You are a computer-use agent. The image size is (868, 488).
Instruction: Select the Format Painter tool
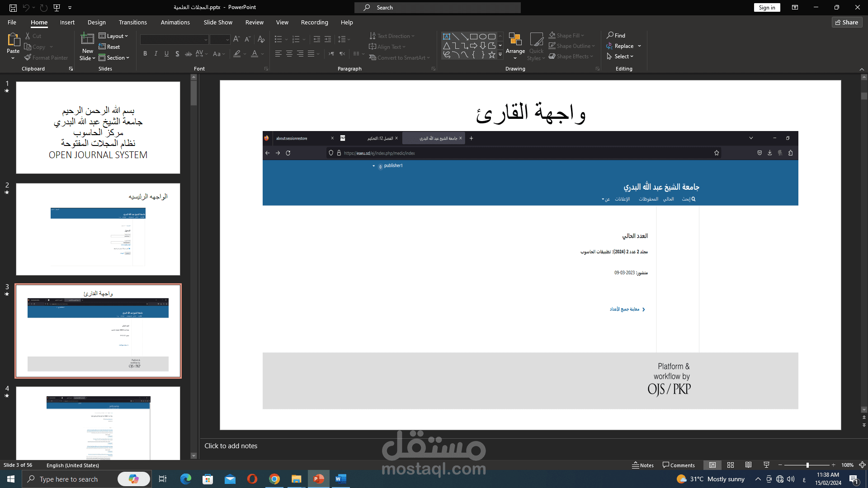coord(46,57)
